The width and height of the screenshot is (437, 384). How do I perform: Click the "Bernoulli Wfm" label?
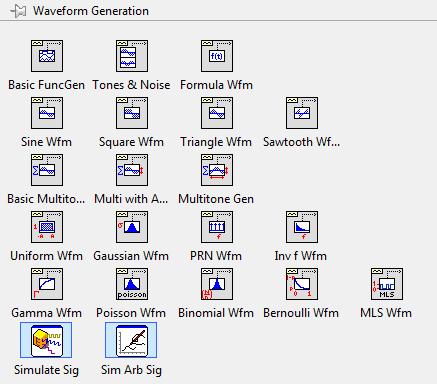(301, 313)
